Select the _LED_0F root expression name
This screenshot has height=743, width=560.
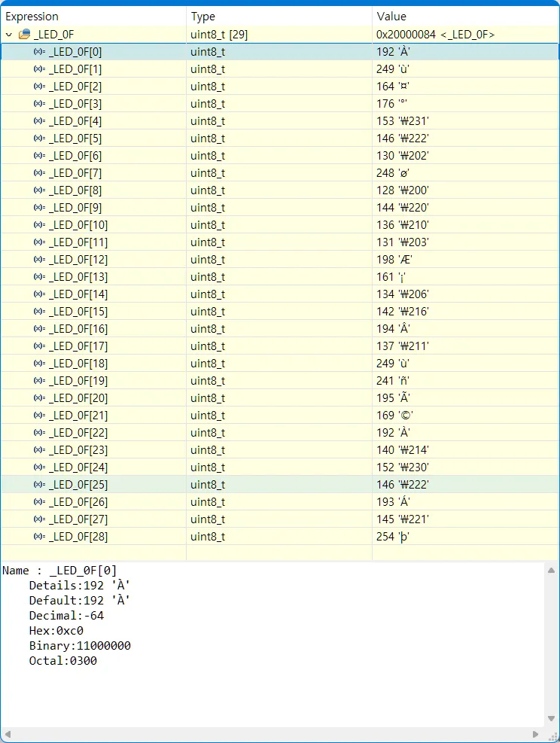tap(54, 35)
